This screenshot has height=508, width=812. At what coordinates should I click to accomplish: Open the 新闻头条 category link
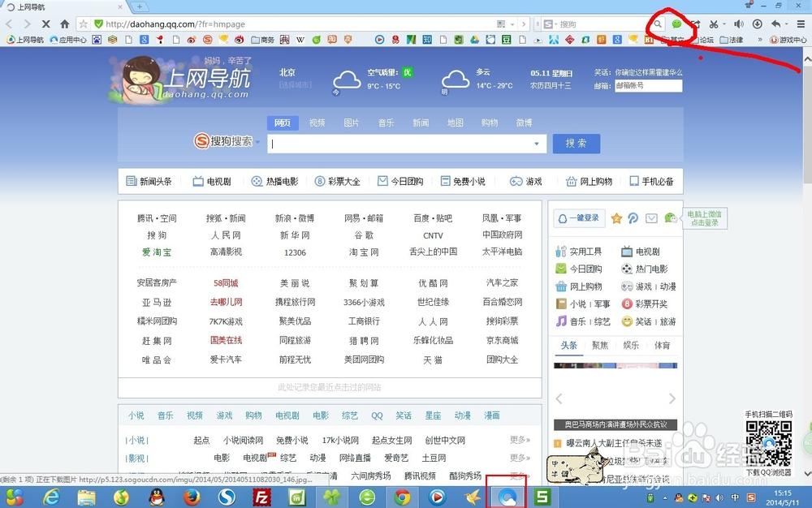pyautogui.click(x=149, y=182)
